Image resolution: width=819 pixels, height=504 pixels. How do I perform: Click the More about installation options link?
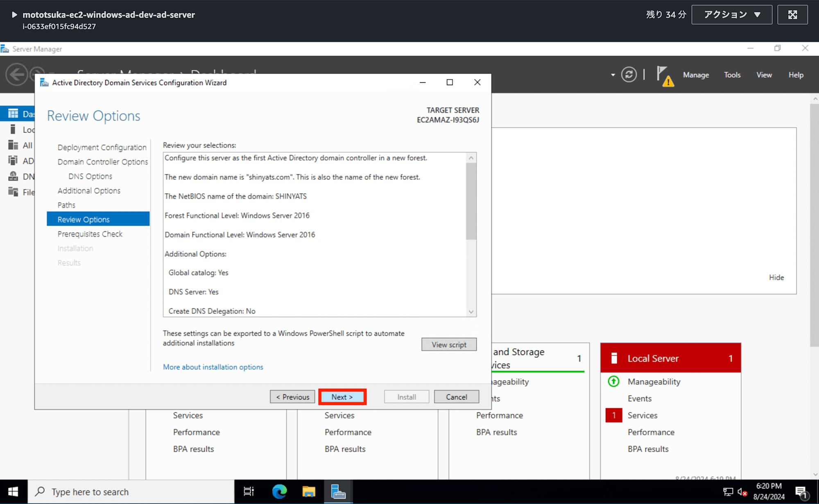[213, 366]
